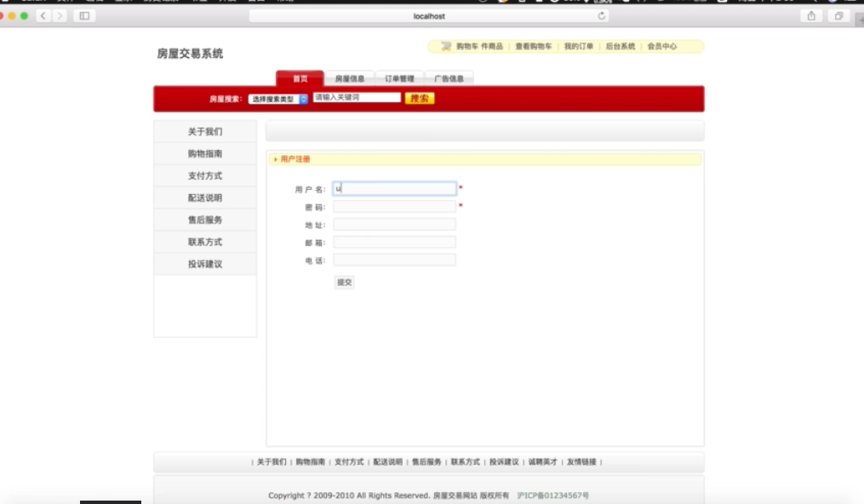This screenshot has width=864, height=504.
Task: Click the 地址 input field
Action: pos(394,224)
